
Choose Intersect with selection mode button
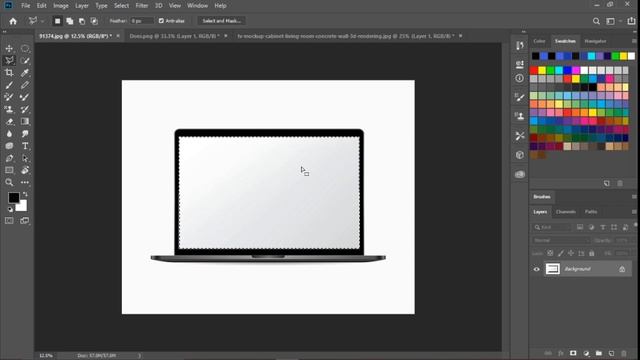coord(94,21)
